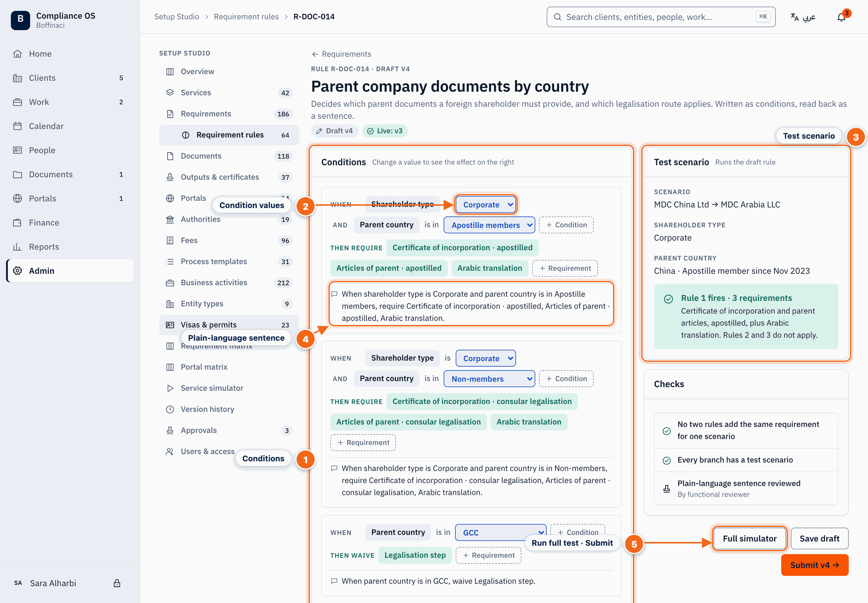Go to Process templates section
868x603 pixels.
point(229,262)
